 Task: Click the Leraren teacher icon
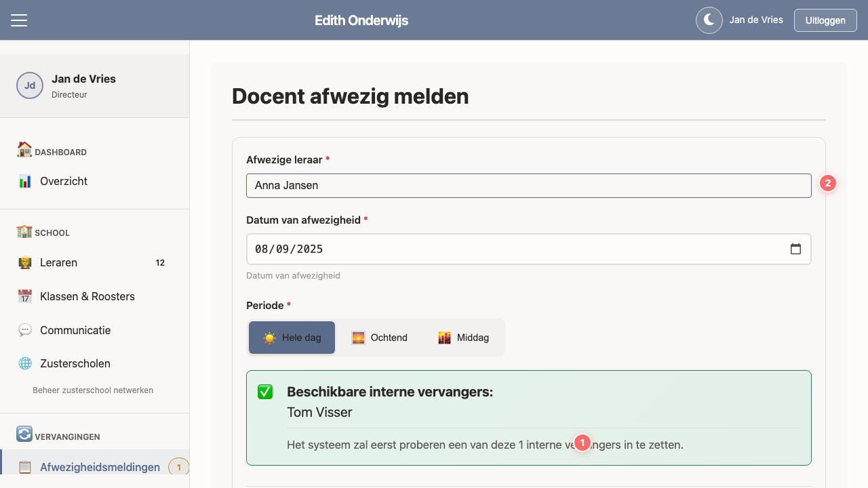click(x=25, y=263)
